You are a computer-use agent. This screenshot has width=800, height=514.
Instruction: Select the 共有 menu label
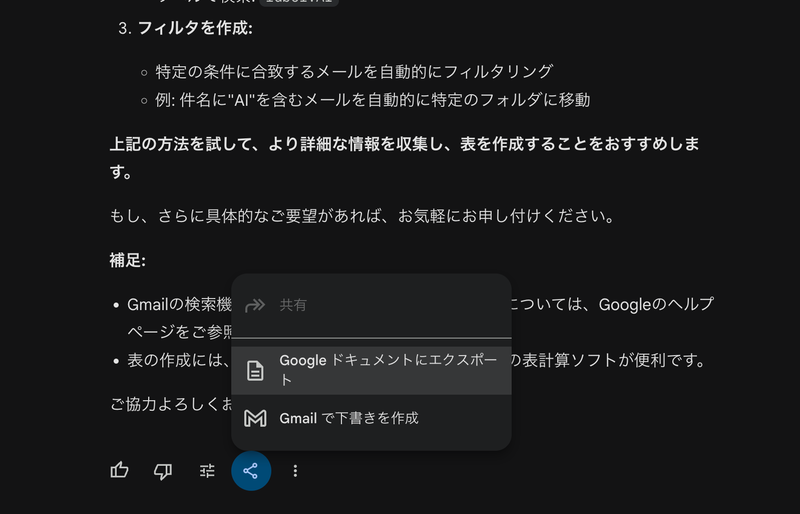(293, 305)
